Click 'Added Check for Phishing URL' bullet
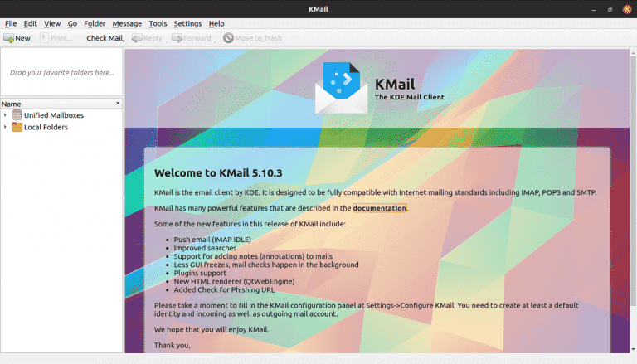Screen dimensions: 637x364 (224, 289)
